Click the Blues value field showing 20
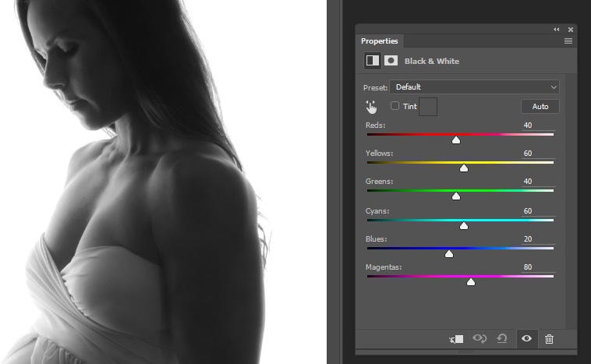 537,239
